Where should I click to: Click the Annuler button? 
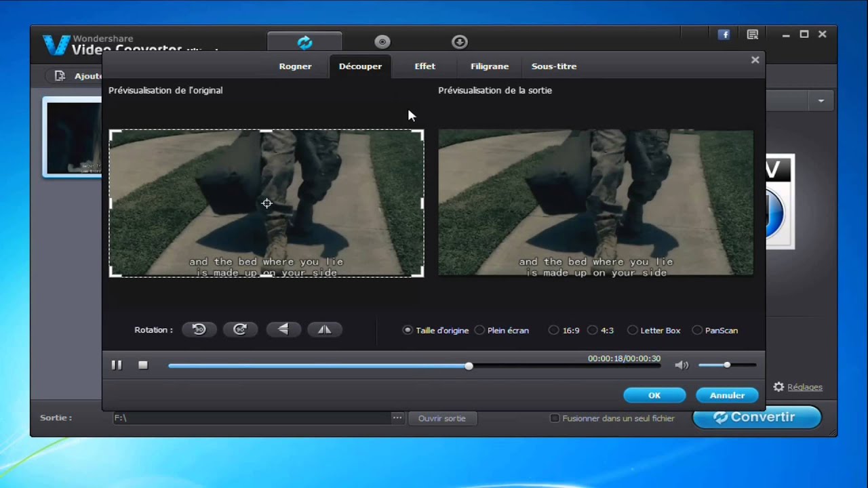click(727, 395)
